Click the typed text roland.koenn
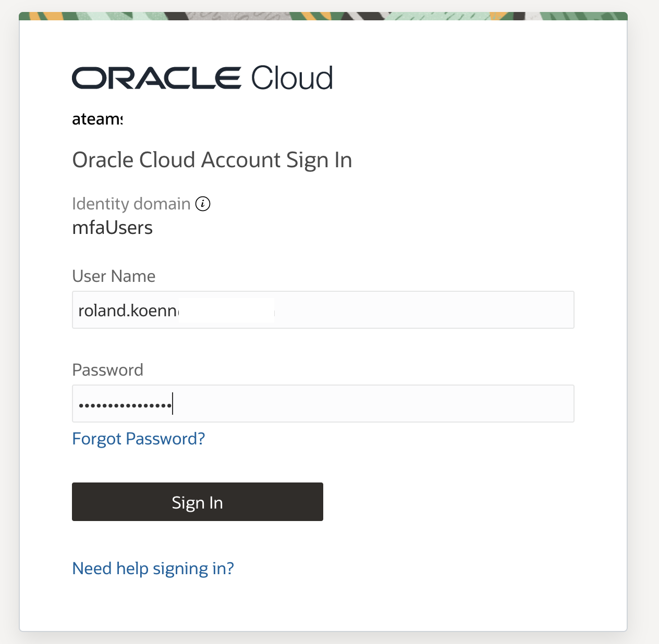The image size is (659, 644). [x=128, y=311]
